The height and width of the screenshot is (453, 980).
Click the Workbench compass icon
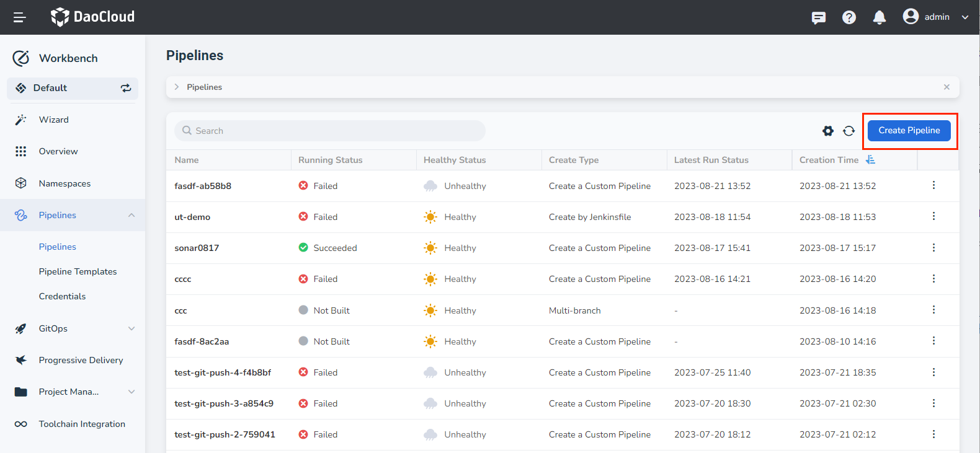pos(21,58)
